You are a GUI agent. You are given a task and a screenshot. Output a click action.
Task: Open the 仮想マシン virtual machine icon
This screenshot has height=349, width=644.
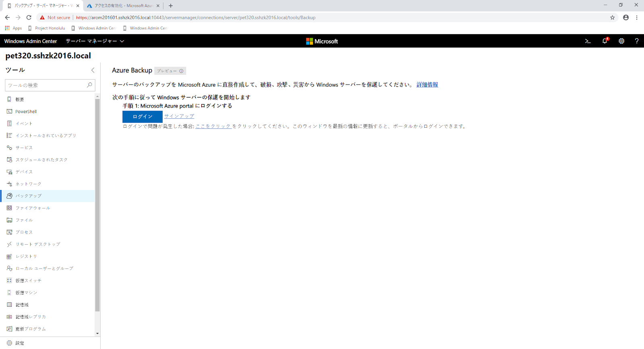tap(9, 293)
